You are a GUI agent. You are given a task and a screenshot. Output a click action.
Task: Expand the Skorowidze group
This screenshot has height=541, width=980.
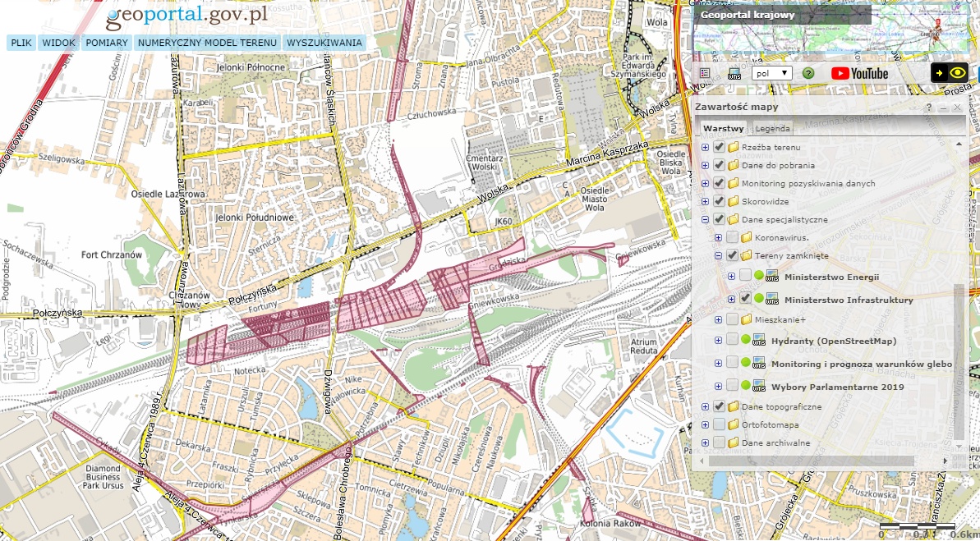click(x=705, y=202)
